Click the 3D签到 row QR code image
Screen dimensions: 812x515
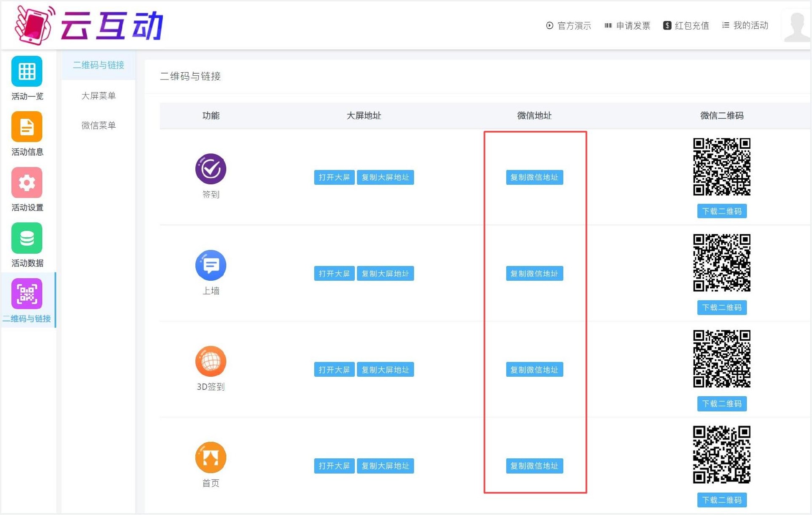[722, 359]
